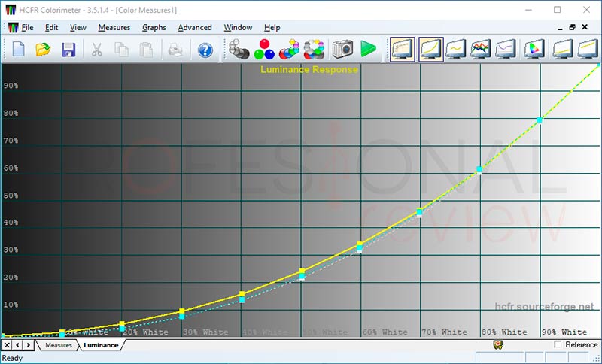Image resolution: width=602 pixels, height=364 pixels.
Task: Click the yellow data point at 40% White
Action: point(242,294)
